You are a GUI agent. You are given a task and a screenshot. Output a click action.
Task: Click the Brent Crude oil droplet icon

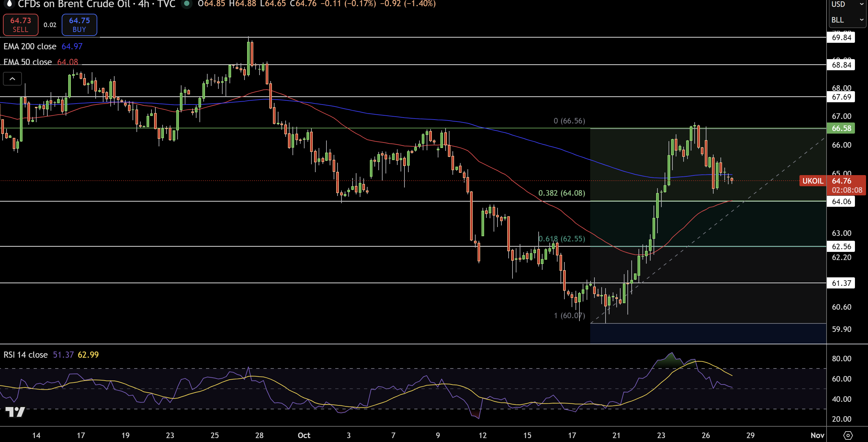(x=9, y=5)
